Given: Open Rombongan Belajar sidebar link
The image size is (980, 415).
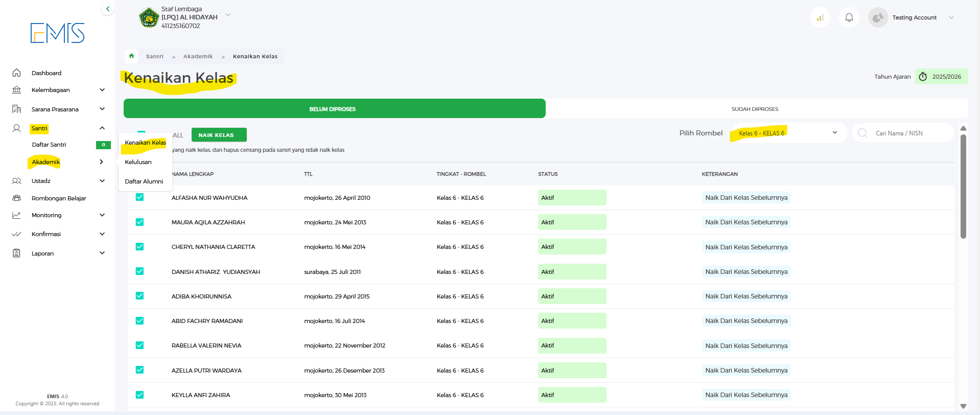Looking at the screenshot, I should click(x=59, y=198).
